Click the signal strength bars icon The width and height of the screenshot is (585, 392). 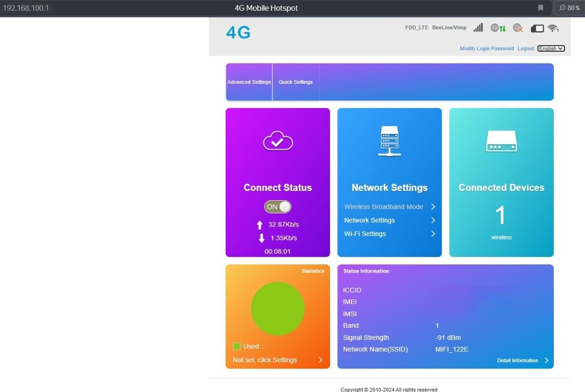[x=478, y=28]
